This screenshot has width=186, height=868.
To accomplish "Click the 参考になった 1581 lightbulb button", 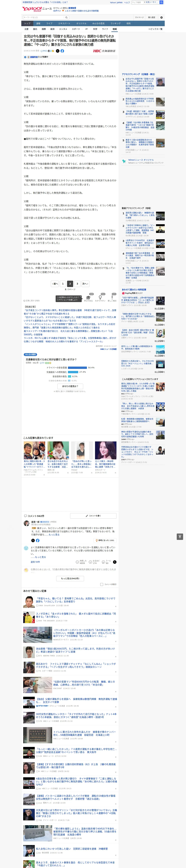I will (105, 540).
